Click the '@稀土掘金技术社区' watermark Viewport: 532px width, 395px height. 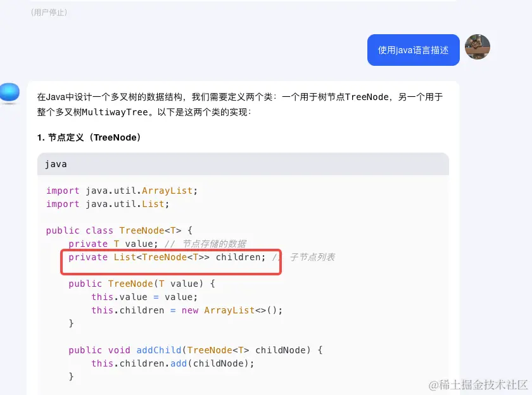pos(478,385)
